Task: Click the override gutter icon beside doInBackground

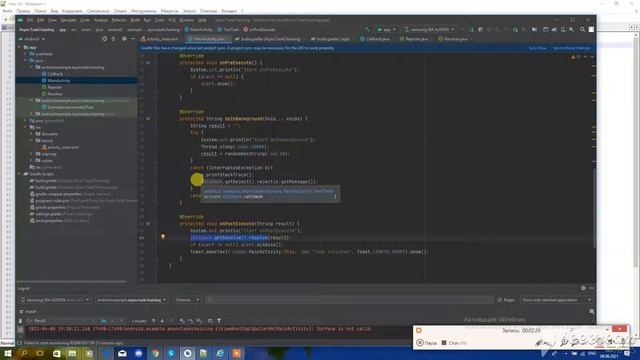Action: [x=148, y=119]
